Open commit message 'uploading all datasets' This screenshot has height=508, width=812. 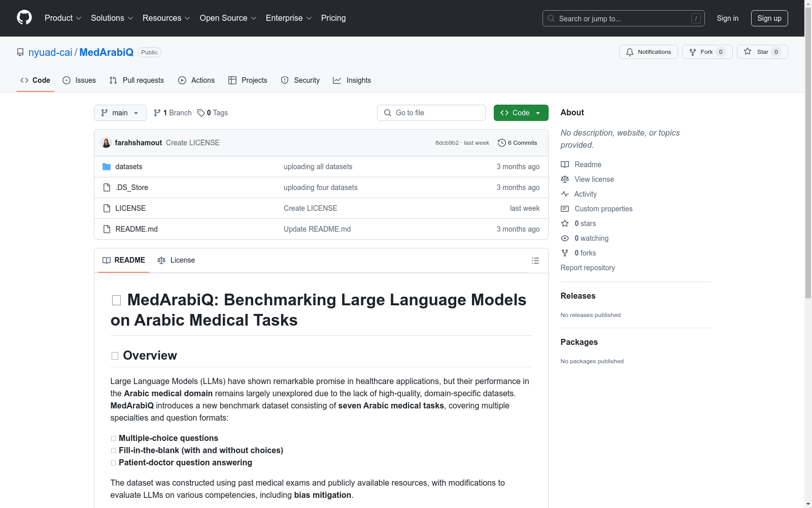(318, 167)
